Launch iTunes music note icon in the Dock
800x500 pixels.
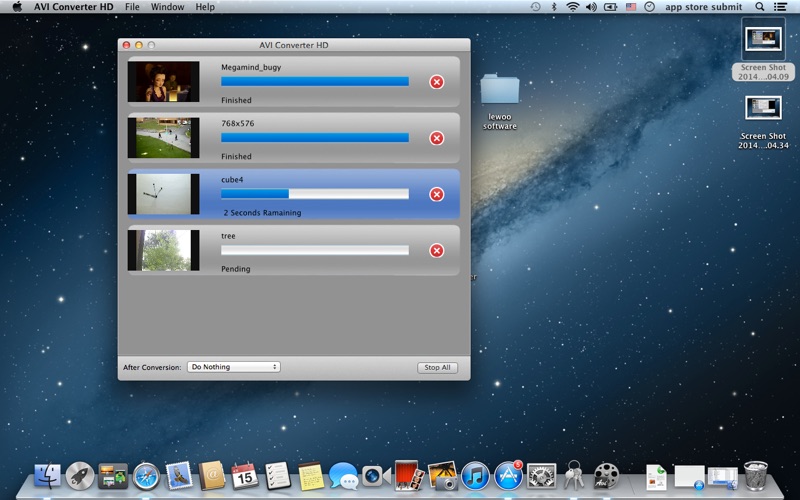point(475,476)
